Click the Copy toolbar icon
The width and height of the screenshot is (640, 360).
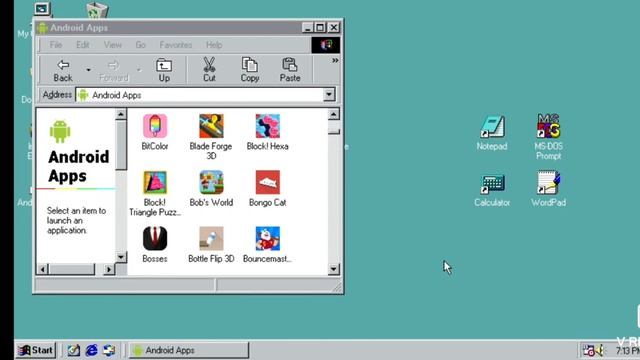tap(250, 70)
